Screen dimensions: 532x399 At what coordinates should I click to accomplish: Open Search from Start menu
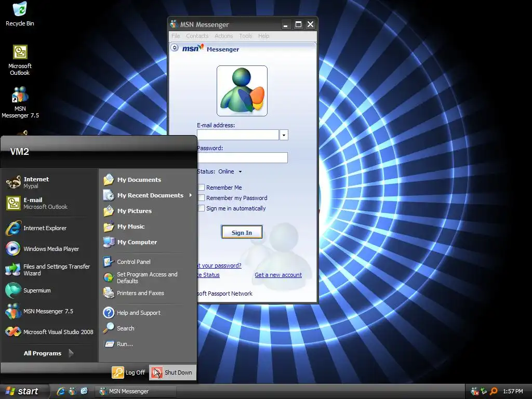click(x=148, y=328)
